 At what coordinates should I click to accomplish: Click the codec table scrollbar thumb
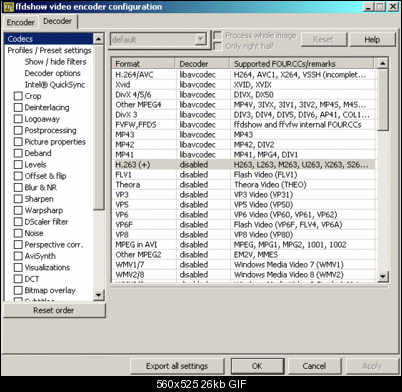(x=383, y=100)
